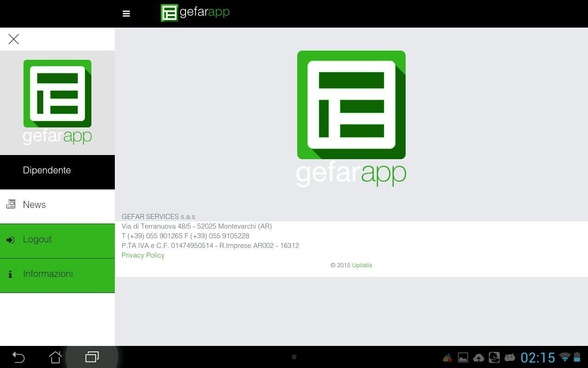Click the cloud upload notification icon
The width and height of the screenshot is (588, 368).
[479, 358]
